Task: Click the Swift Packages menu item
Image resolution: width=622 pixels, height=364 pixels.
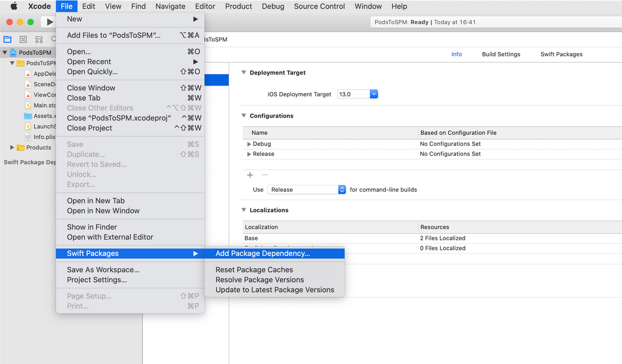Action: click(130, 253)
